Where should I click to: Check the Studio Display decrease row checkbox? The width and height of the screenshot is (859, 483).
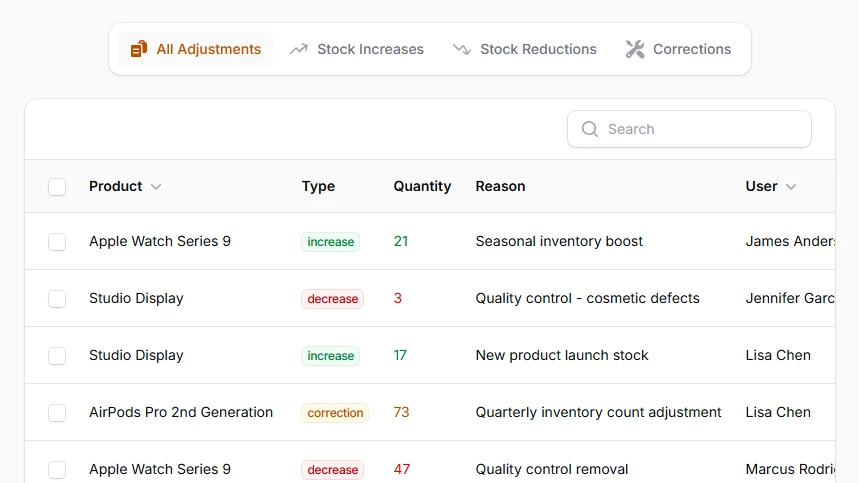tap(57, 298)
